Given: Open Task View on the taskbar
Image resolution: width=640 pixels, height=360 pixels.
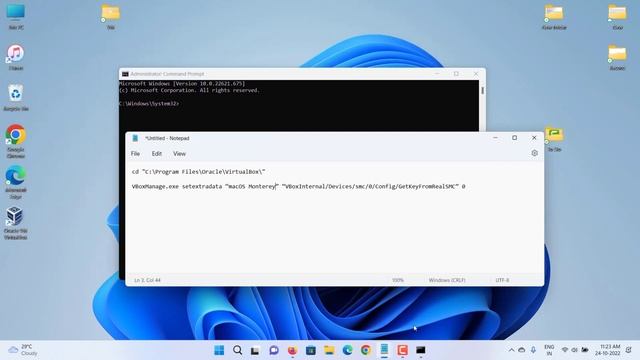Looking at the screenshot, I should [x=256, y=350].
